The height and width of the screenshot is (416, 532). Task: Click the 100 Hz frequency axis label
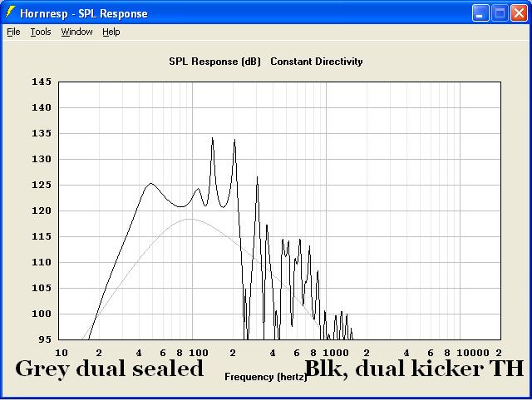coord(199,353)
